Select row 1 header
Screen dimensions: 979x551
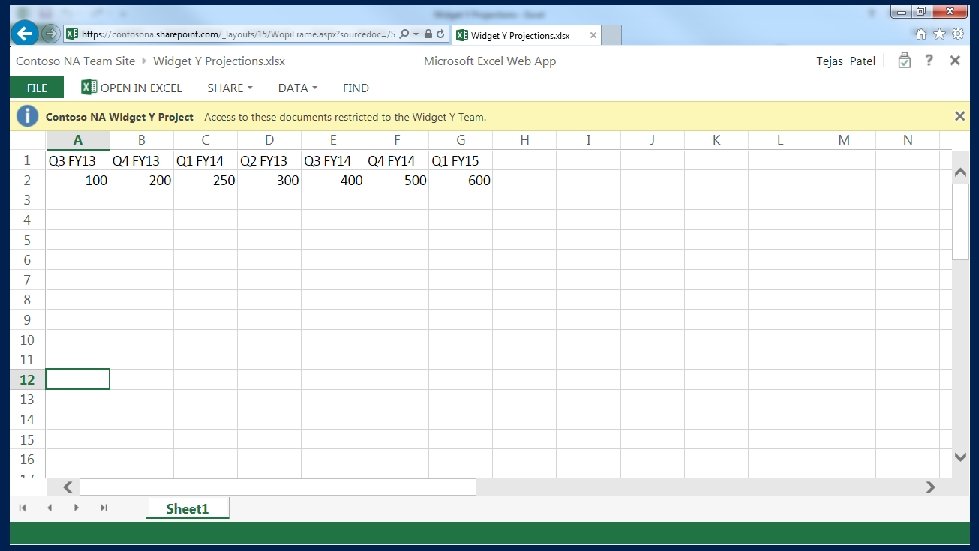(x=27, y=160)
